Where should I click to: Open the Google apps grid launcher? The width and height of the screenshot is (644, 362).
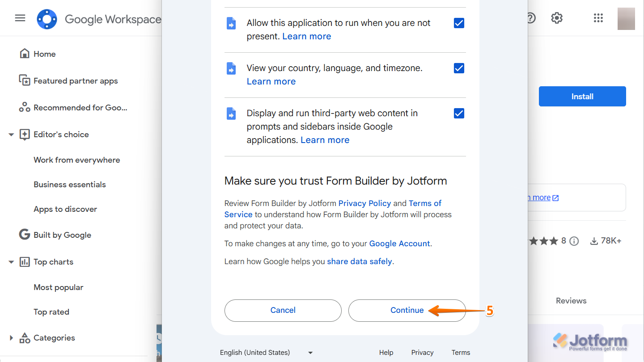[598, 18]
